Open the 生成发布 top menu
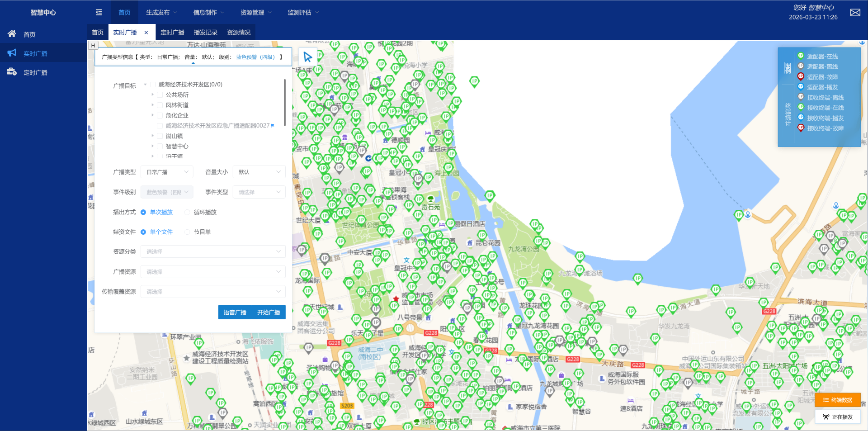The width and height of the screenshot is (868, 431). [x=161, y=13]
